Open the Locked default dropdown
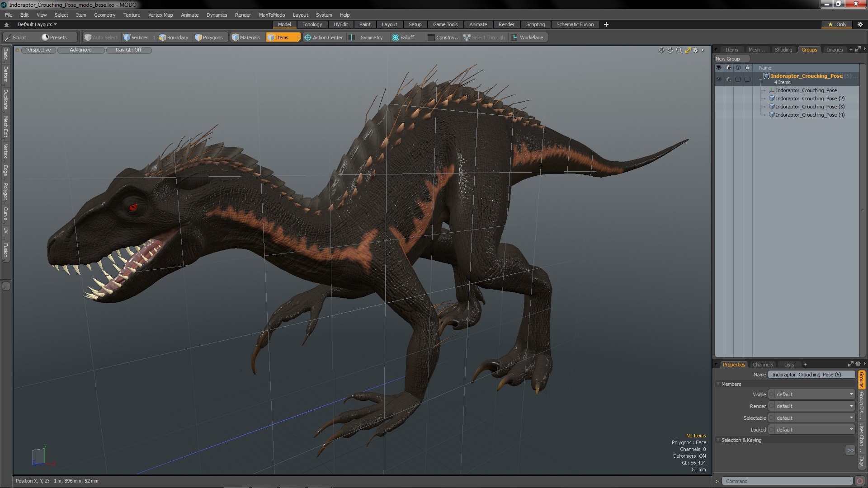This screenshot has width=868, height=488. [814, 430]
